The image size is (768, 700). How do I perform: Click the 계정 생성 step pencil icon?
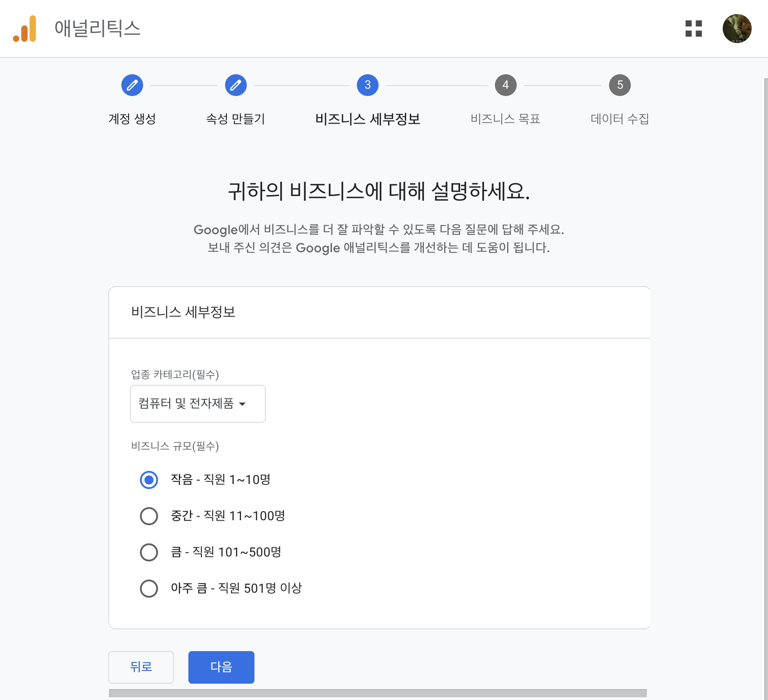[132, 85]
